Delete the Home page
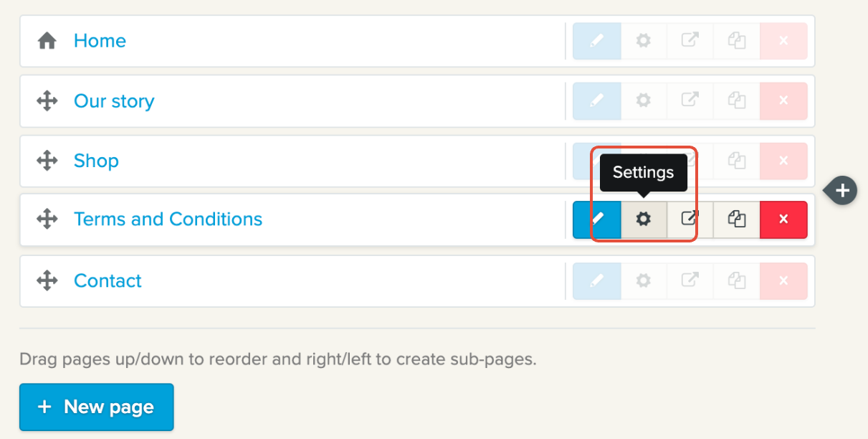 click(x=783, y=41)
